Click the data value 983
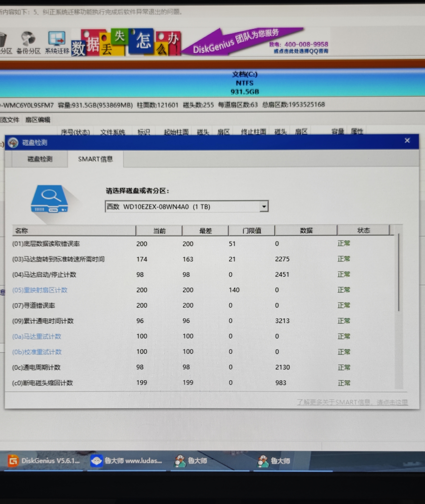 pos(281,383)
